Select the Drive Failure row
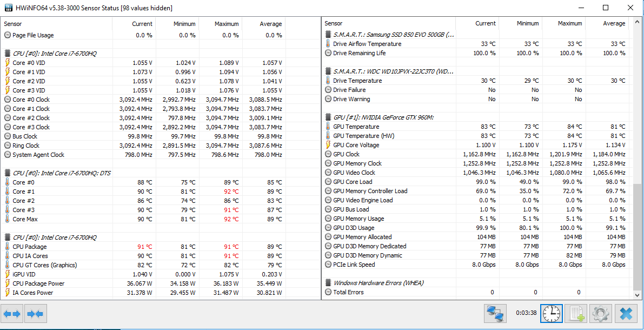This screenshot has width=644, height=330. point(477,90)
